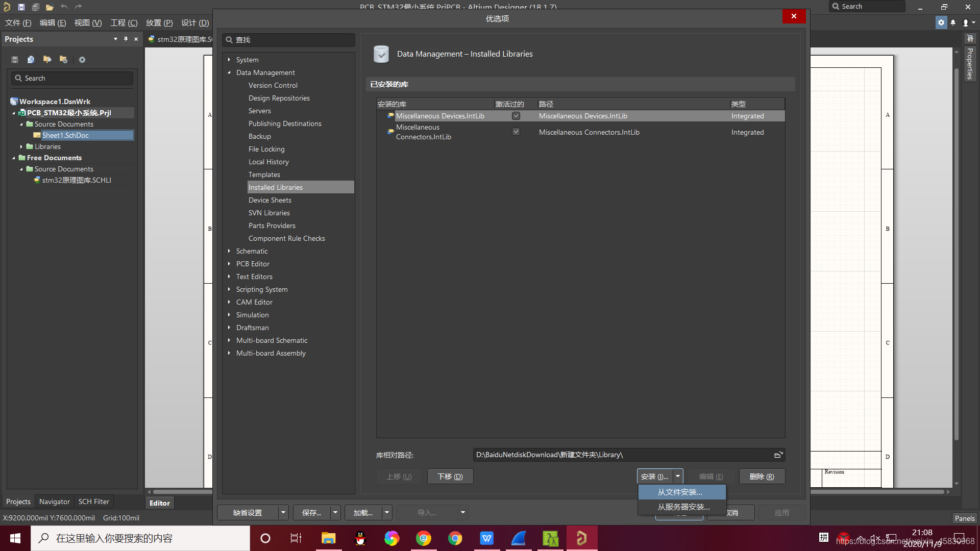Image resolution: width=980 pixels, height=551 pixels.
Task: Open the Save settings dropdown arrow
Action: (335, 512)
